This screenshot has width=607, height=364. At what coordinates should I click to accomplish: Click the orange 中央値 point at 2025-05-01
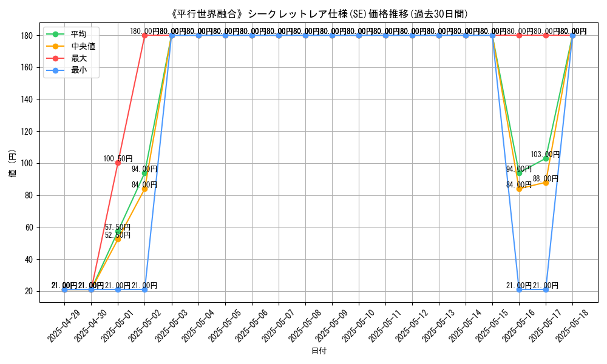(x=118, y=240)
